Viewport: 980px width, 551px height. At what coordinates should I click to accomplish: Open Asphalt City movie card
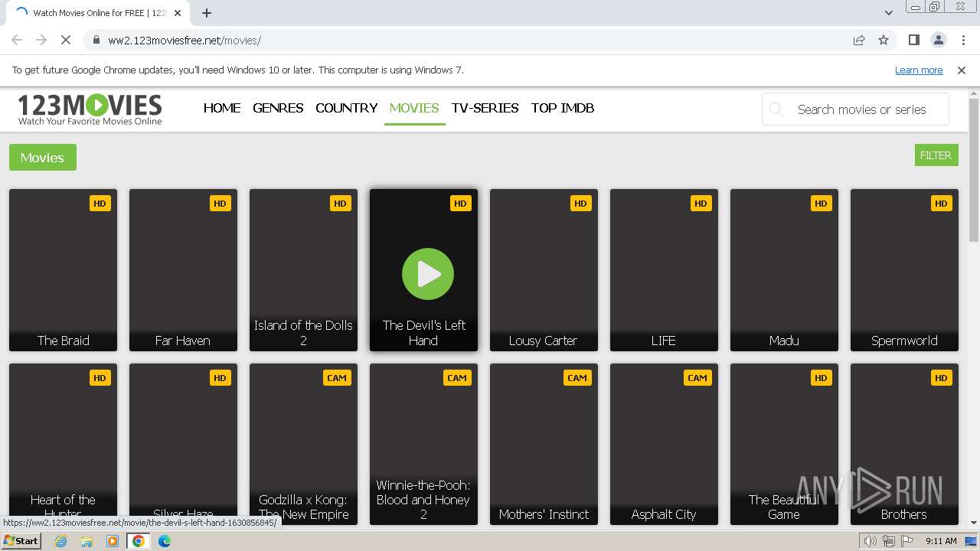click(664, 444)
